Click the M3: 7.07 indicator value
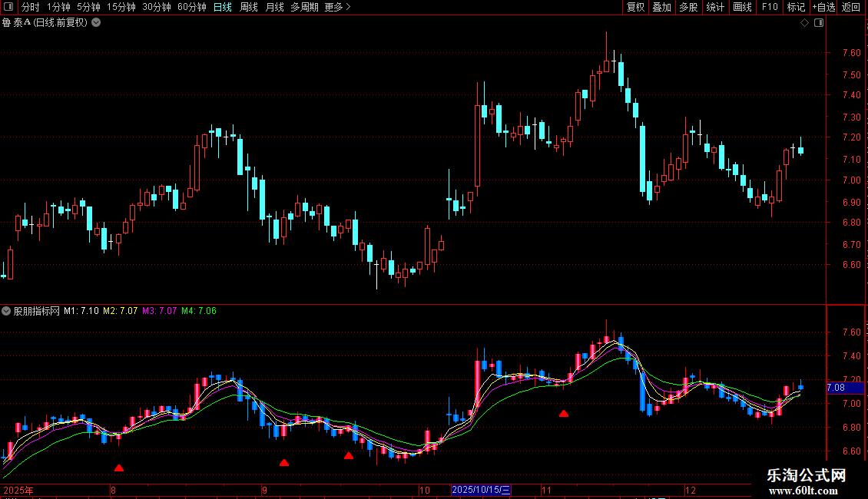This screenshot has height=499, width=868. [x=160, y=311]
